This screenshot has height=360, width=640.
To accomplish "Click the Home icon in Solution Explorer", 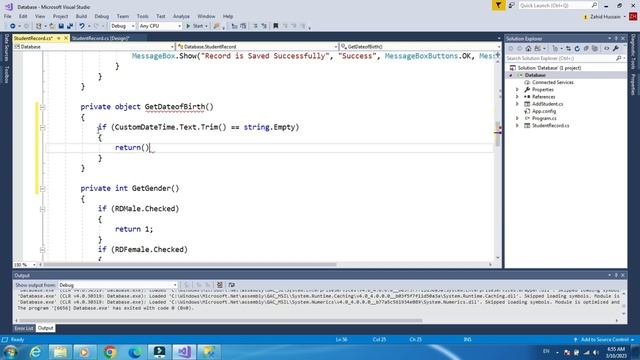I will tap(528, 49).
